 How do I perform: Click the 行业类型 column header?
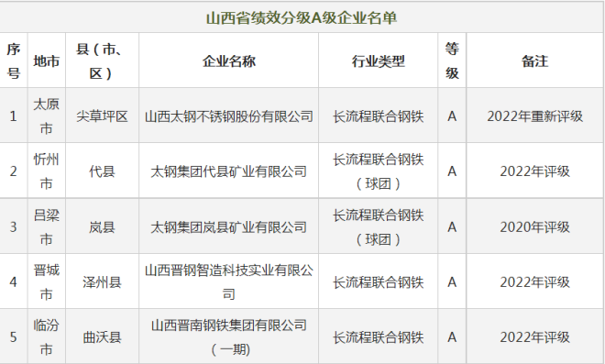(x=378, y=61)
